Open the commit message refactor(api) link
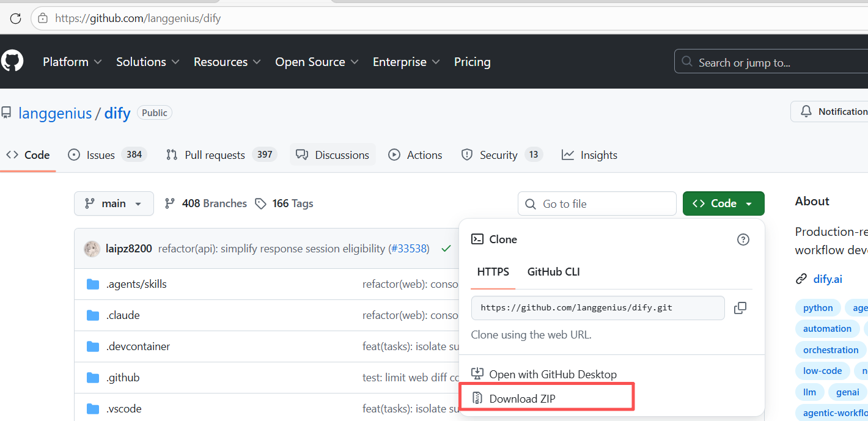The image size is (868, 421). pyautogui.click(x=271, y=249)
